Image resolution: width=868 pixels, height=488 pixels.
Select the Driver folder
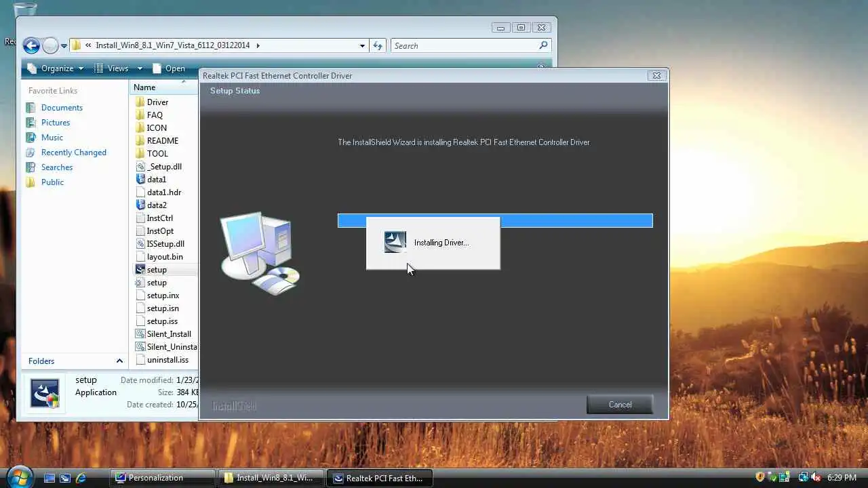(x=152, y=102)
